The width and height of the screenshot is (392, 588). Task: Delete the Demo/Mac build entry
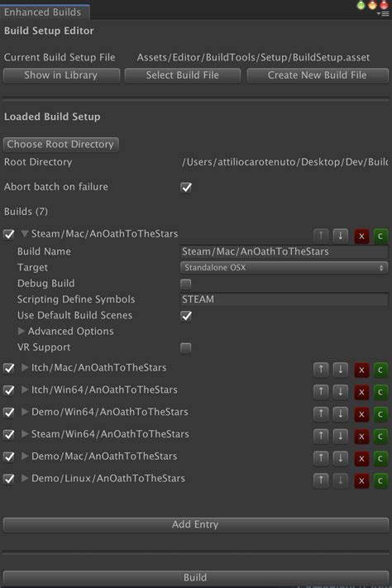click(x=361, y=459)
